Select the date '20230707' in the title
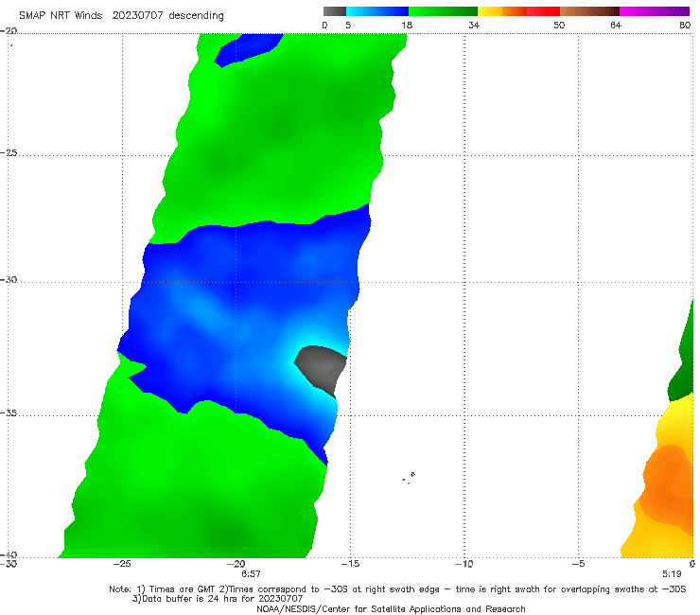 pos(137,15)
